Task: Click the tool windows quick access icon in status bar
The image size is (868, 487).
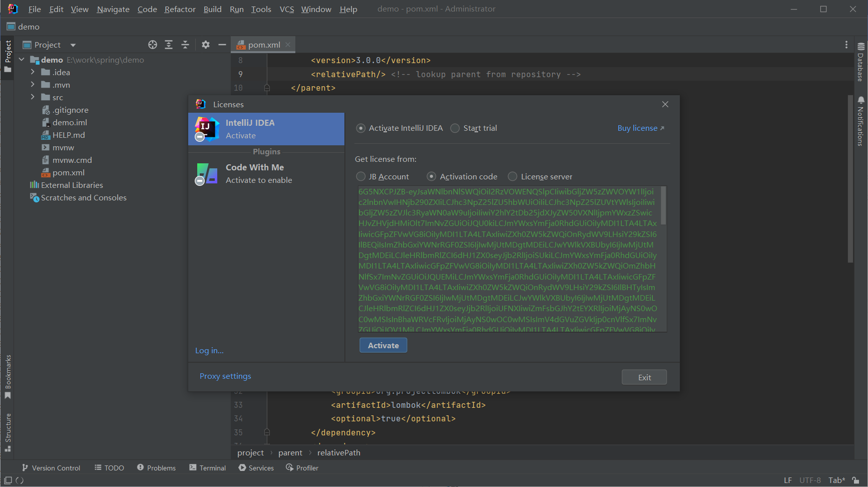Action: [8, 480]
